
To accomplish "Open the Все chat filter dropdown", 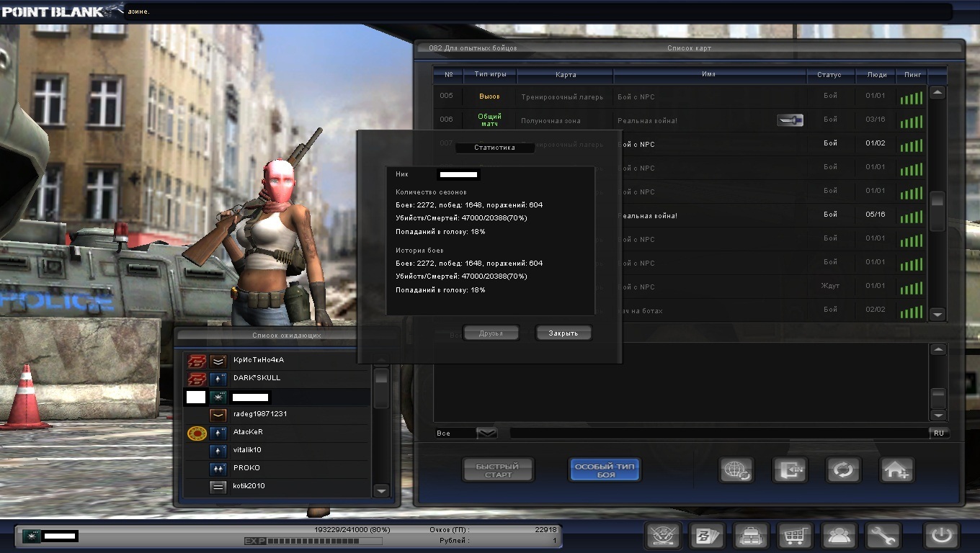I will click(487, 433).
